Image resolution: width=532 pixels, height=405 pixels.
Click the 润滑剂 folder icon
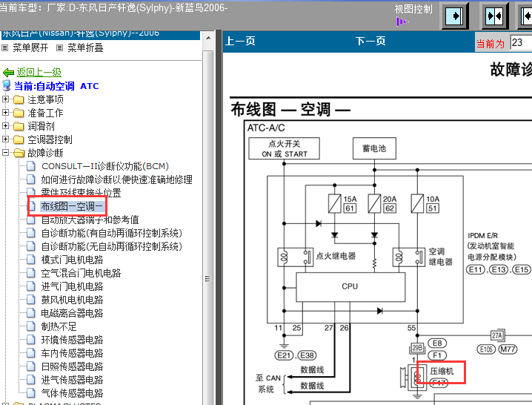pos(19,126)
